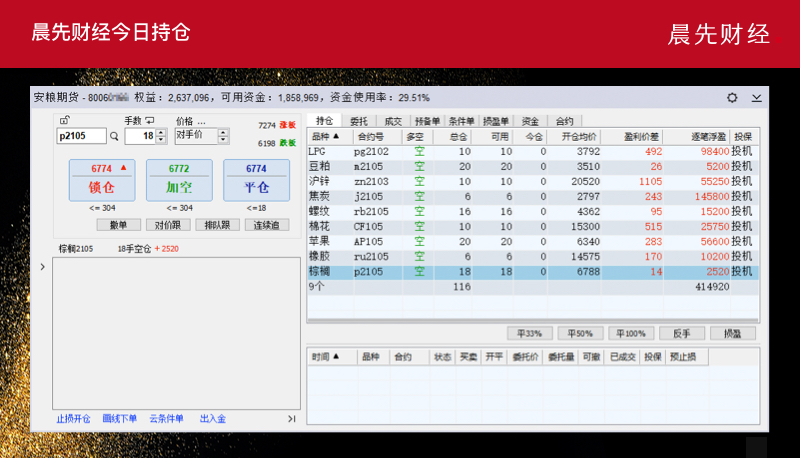Increase lot quantity with stepper arrow

pos(161,132)
